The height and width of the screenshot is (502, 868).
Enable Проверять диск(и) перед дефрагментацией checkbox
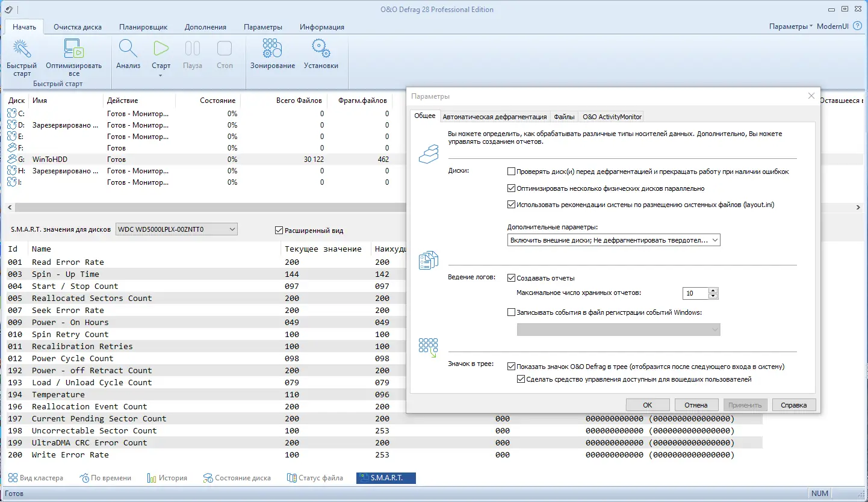pyautogui.click(x=512, y=172)
